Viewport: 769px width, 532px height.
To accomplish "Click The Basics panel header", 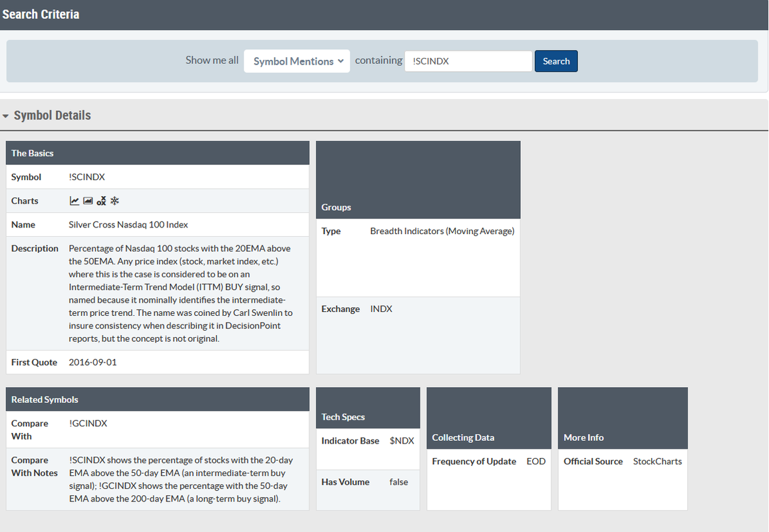I will [x=158, y=153].
